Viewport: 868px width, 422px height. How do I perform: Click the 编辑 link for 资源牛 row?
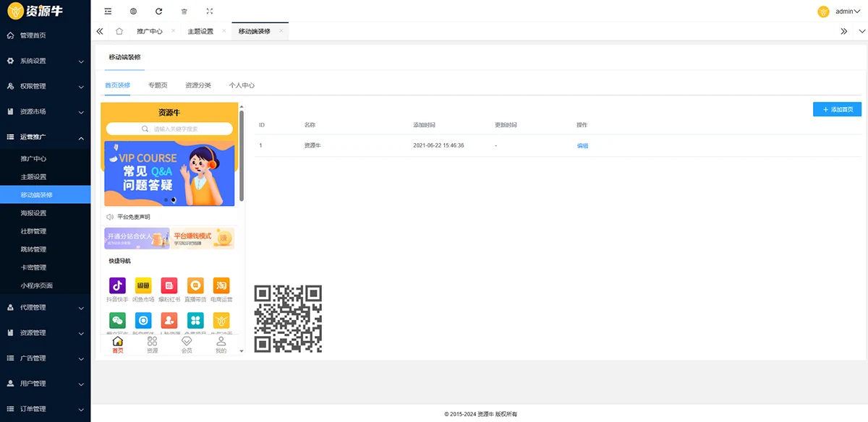pos(582,146)
